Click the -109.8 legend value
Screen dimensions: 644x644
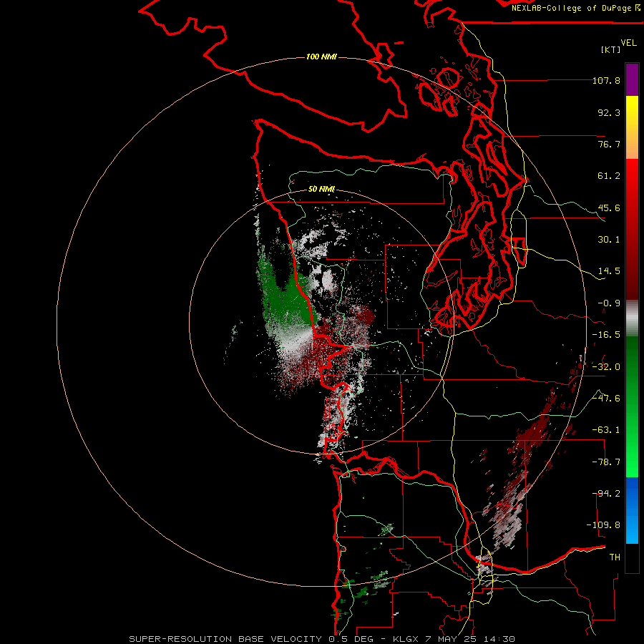tap(604, 525)
